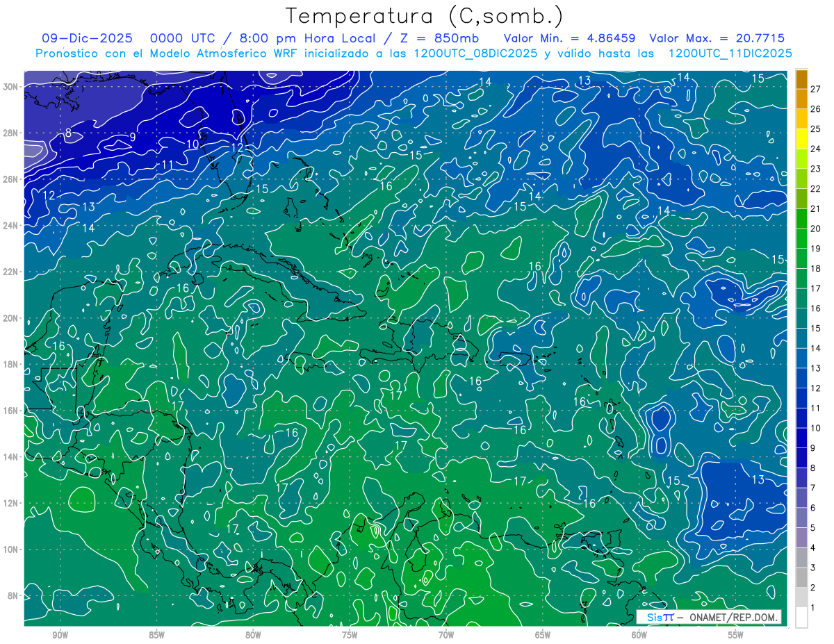Viewport: 834px width, 644px height.
Task: Click legend value 22 on color scale
Action: click(816, 189)
